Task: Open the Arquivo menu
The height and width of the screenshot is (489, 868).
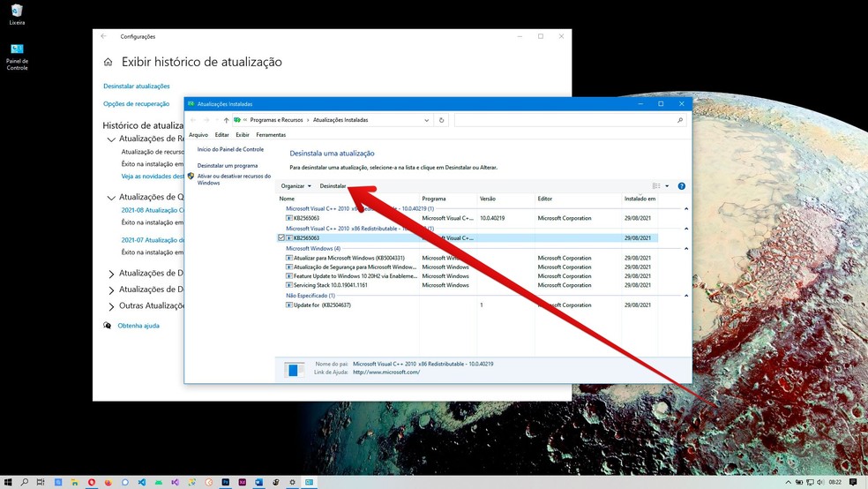Action: [198, 134]
